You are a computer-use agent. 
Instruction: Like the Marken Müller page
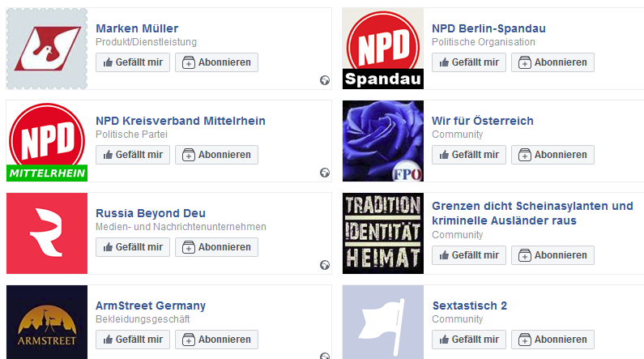pos(133,62)
